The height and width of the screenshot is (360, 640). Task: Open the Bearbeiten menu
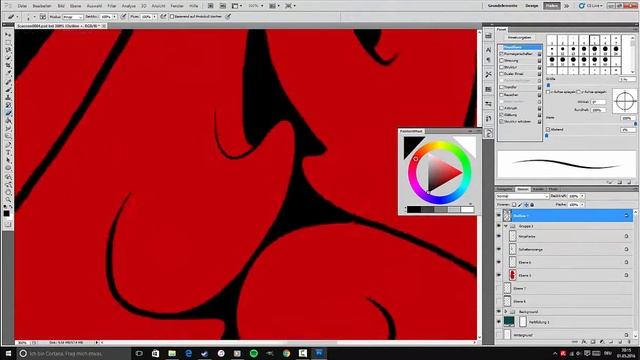click(42, 6)
